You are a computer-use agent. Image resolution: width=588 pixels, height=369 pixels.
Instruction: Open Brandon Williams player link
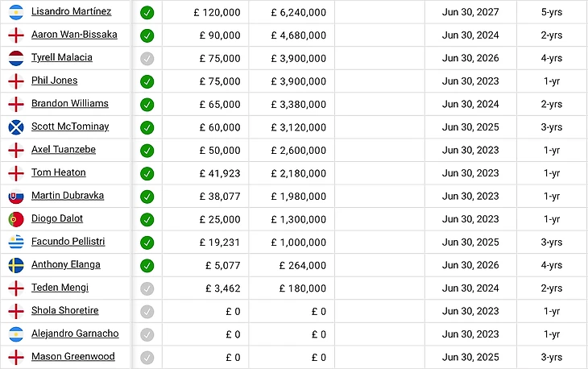69,104
